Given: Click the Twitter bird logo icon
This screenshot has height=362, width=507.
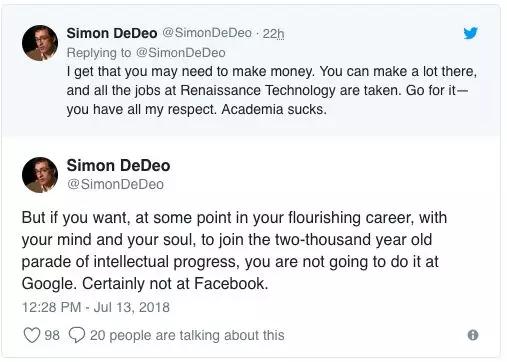Looking at the screenshot, I should click(470, 33).
